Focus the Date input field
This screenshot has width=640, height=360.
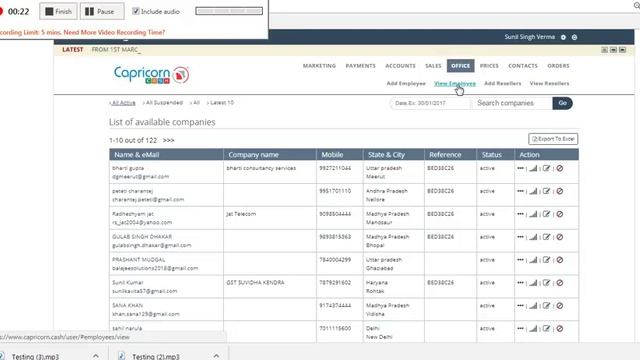click(x=431, y=103)
